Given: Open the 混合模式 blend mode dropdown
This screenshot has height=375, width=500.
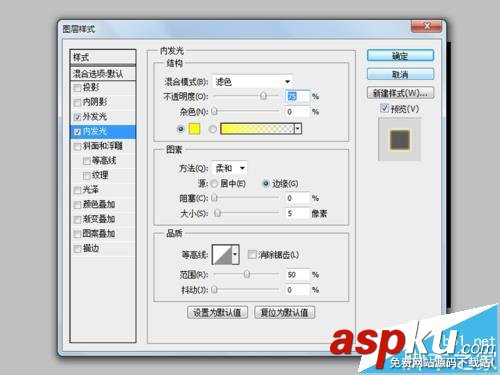Looking at the screenshot, I should point(252,82).
